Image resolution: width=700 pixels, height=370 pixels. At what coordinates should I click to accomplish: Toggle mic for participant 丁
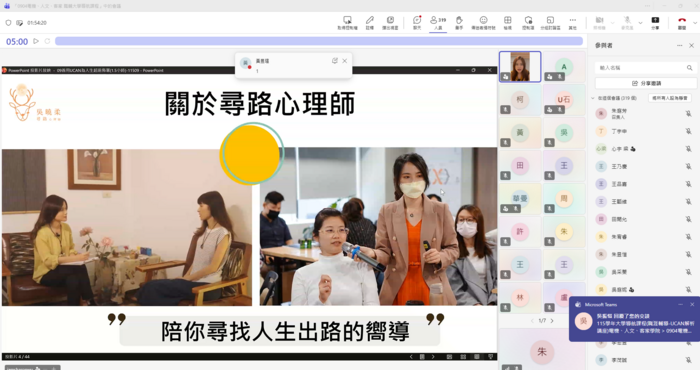688,131
